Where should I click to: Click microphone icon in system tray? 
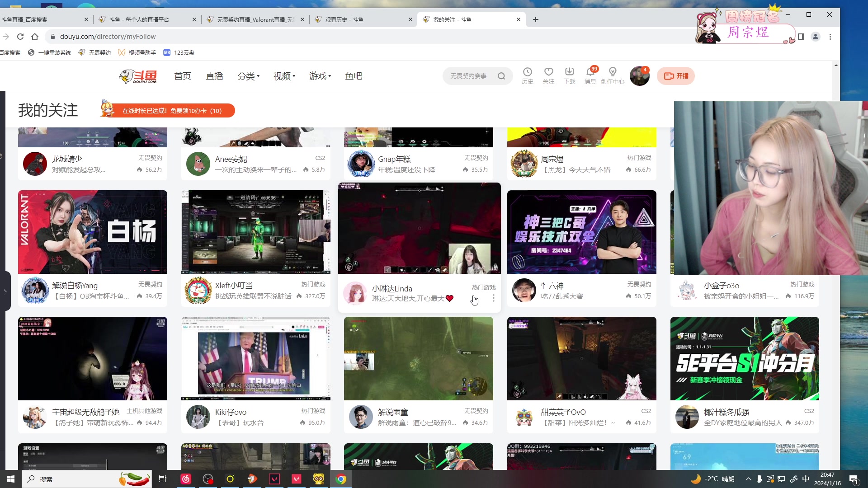click(x=759, y=479)
